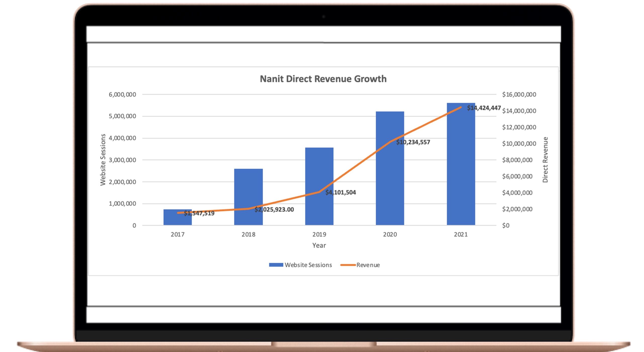Image resolution: width=644 pixels, height=352 pixels.
Task: Click the $4,000,000 revenue axis value
Action: click(x=517, y=193)
